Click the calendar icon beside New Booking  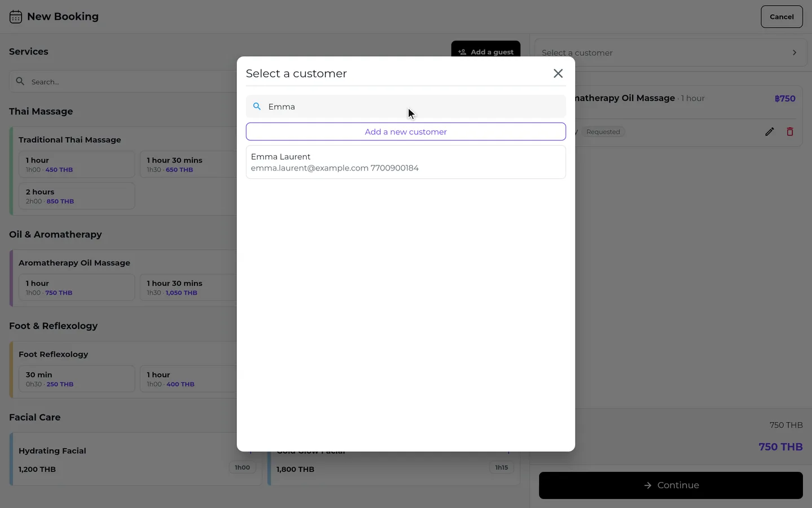[x=16, y=17]
